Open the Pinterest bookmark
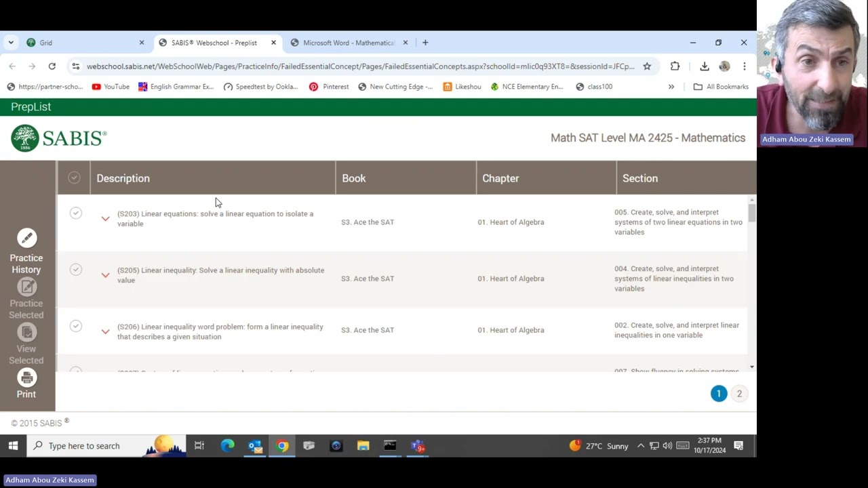Screen dimensions: 868x488 click(329, 87)
